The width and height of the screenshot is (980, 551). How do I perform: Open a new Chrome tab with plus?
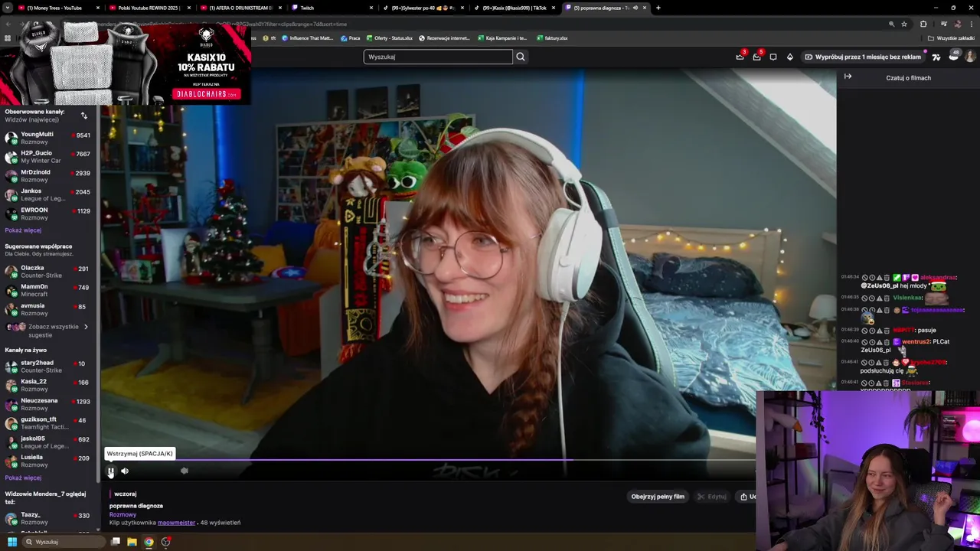[658, 8]
